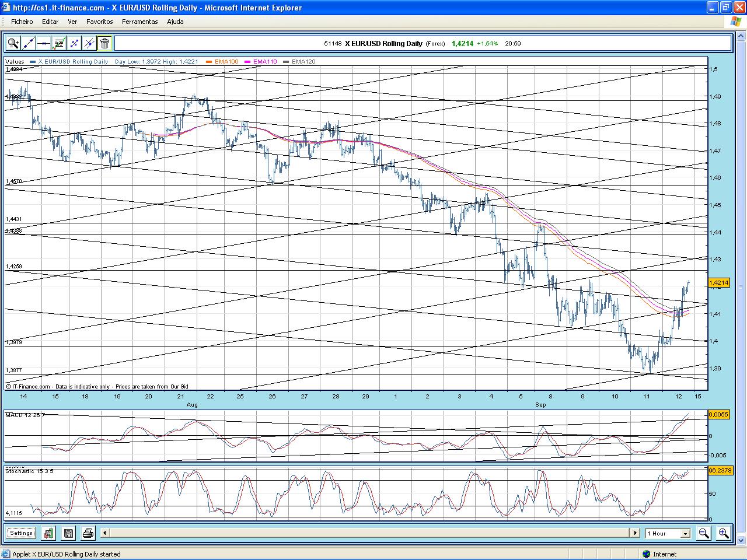Click the EMA100 orange legend swatch
Screen dimensions: 747x560
pyautogui.click(x=209, y=62)
